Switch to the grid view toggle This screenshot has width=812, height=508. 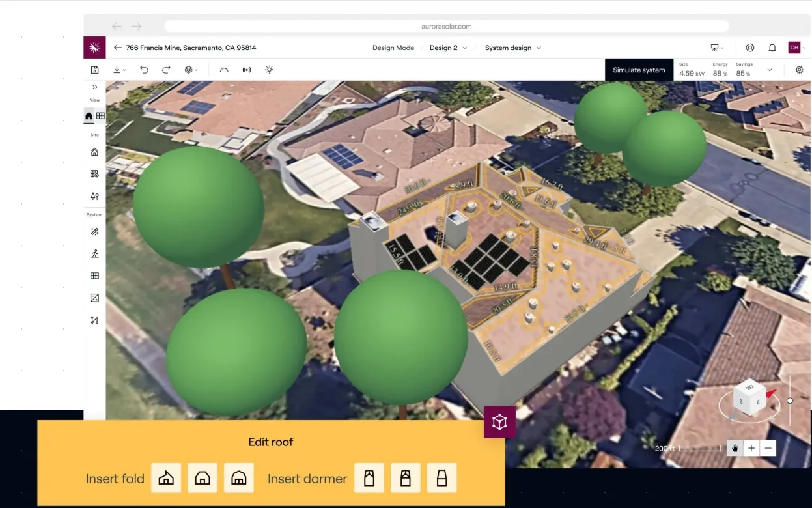coord(100,116)
